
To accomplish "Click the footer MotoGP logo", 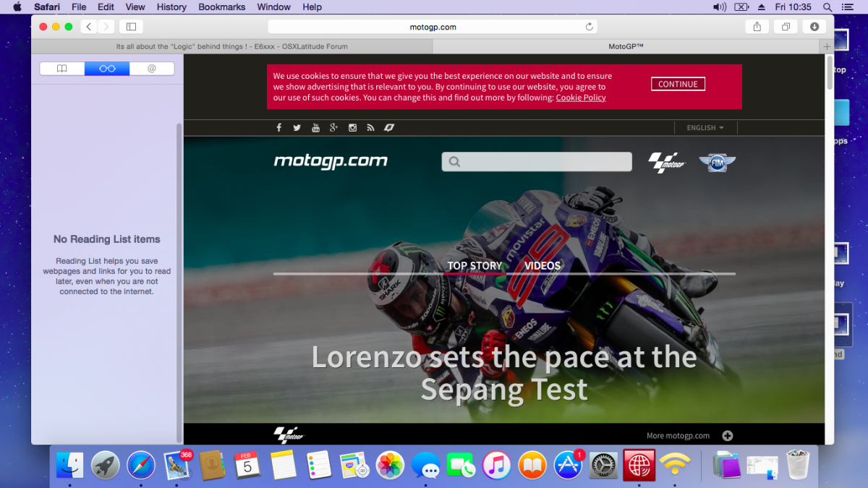I will (289, 435).
